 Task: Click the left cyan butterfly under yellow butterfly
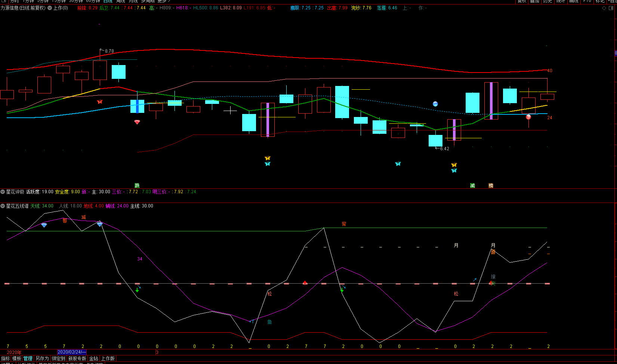[x=268, y=164]
